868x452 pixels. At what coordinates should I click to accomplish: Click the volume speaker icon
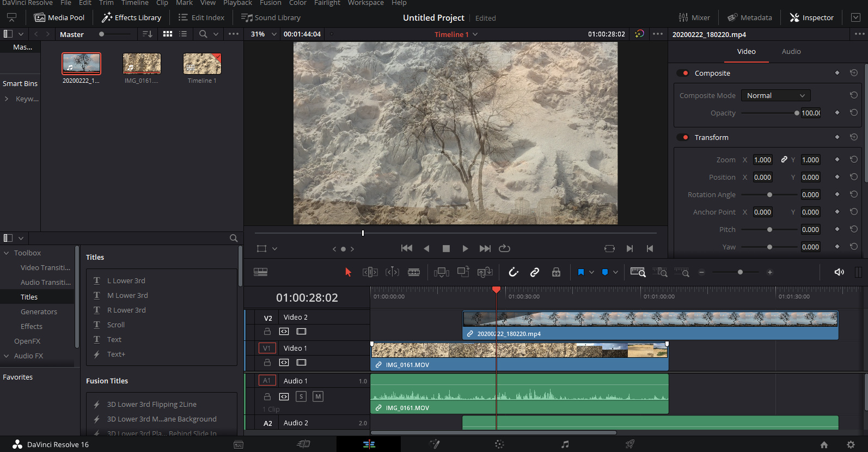pyautogui.click(x=839, y=272)
